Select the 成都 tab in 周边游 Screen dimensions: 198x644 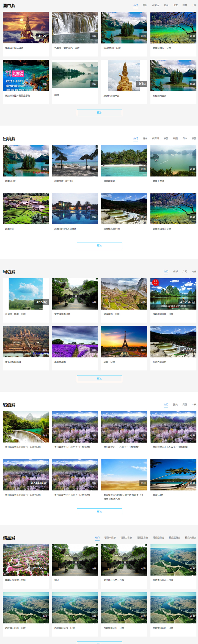coord(175,271)
